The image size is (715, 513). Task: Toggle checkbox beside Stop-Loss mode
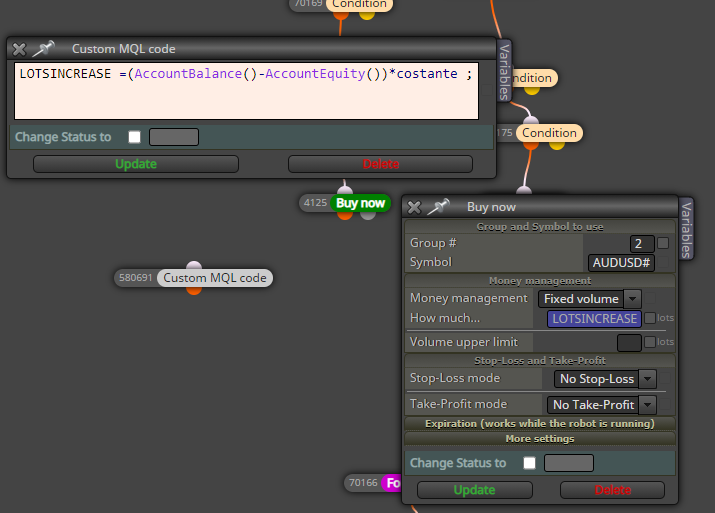[665, 378]
